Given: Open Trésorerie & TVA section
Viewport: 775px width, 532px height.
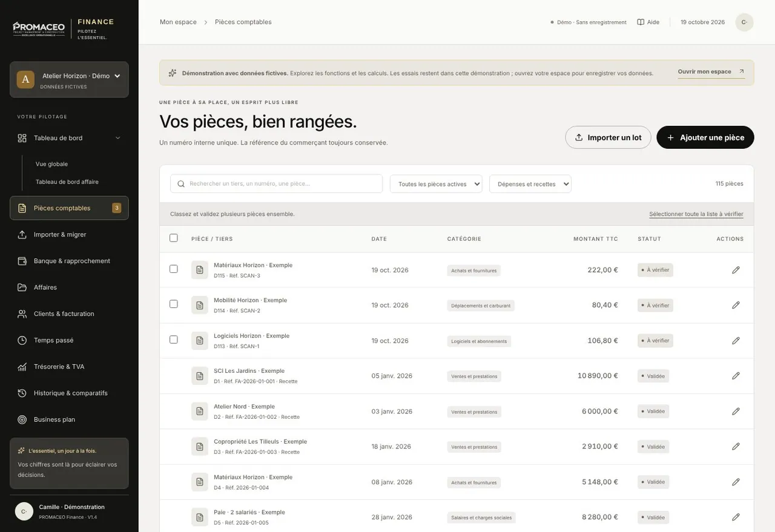Looking at the screenshot, I should tap(69, 367).
